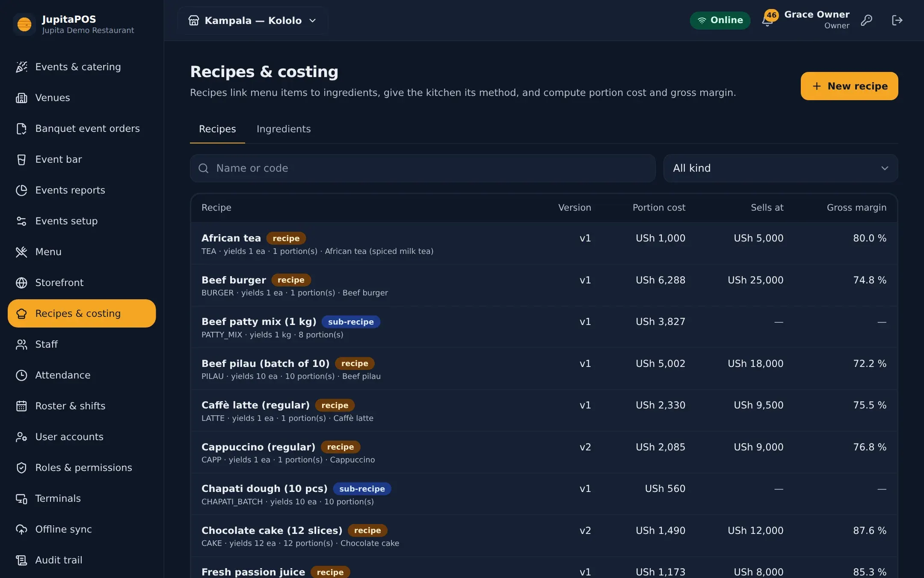The width and height of the screenshot is (924, 578).
Task: Click the Portion cost column header
Action: click(x=659, y=208)
